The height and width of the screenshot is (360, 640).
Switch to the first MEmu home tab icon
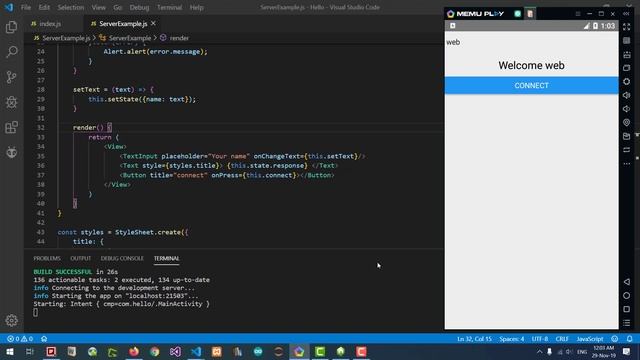518,13
